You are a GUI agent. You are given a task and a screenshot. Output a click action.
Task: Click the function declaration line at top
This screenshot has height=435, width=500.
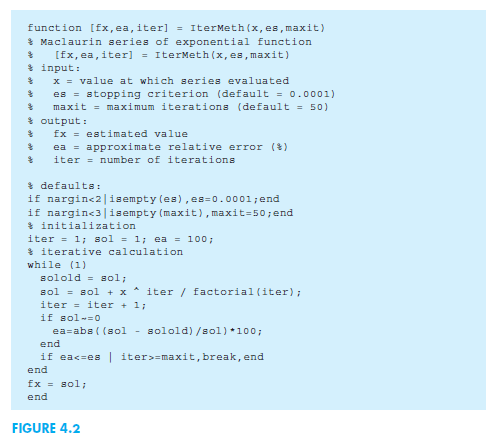tap(176, 28)
